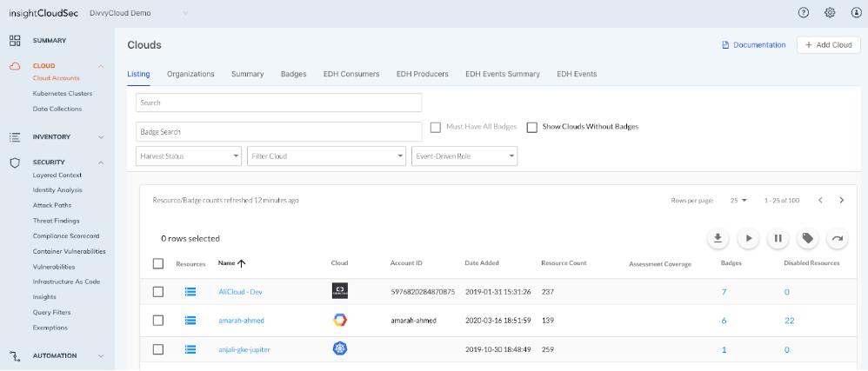Expand the Filter Cloud dropdown
The width and height of the screenshot is (868, 371).
pyautogui.click(x=326, y=156)
